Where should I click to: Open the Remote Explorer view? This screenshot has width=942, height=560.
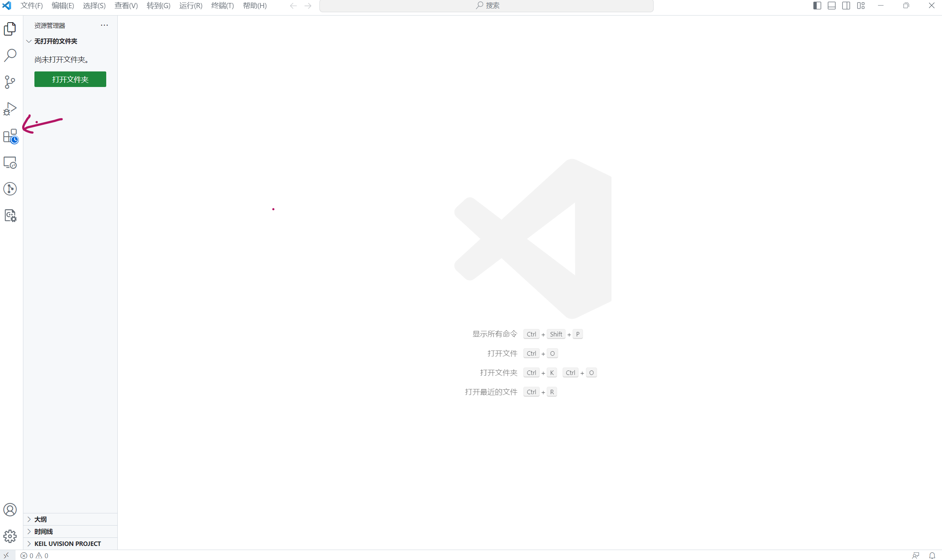pos(10,162)
